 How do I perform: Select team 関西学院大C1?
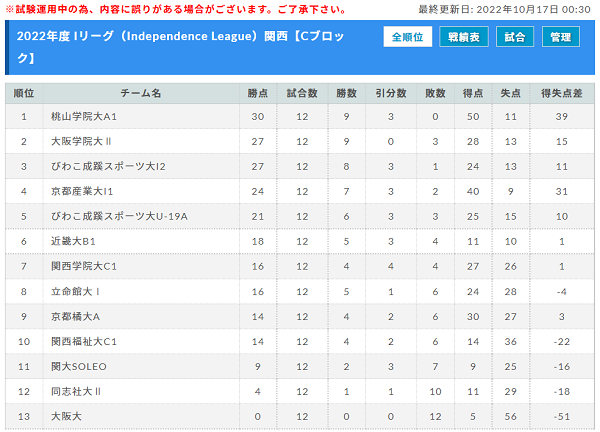[x=84, y=266]
